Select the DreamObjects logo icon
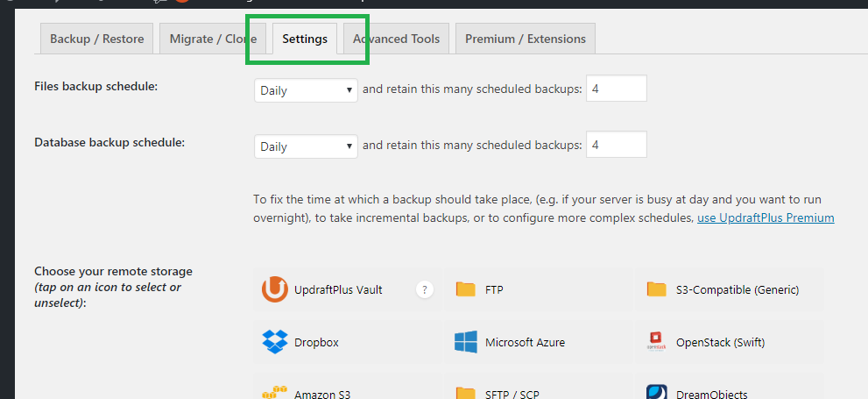Image resolution: width=868 pixels, height=399 pixels. [657, 392]
